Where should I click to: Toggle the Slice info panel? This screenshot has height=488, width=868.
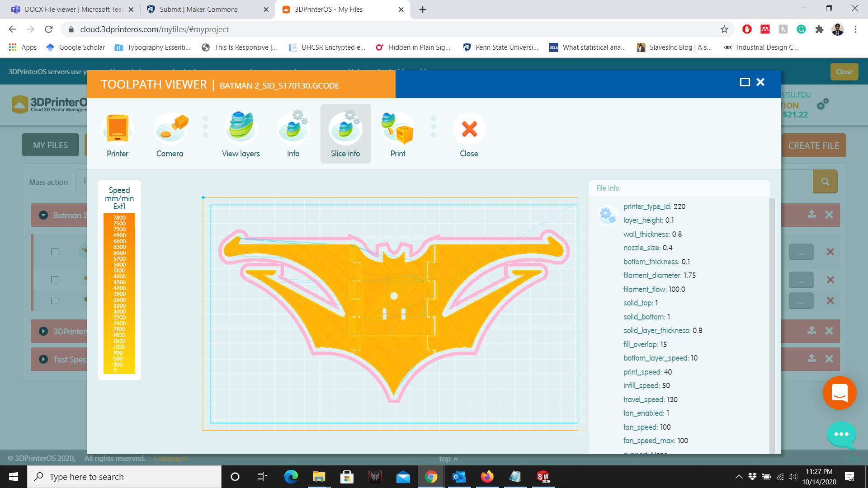pos(345,134)
